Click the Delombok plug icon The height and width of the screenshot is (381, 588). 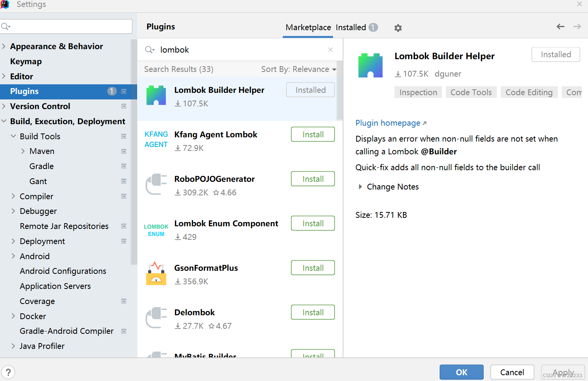(x=156, y=318)
